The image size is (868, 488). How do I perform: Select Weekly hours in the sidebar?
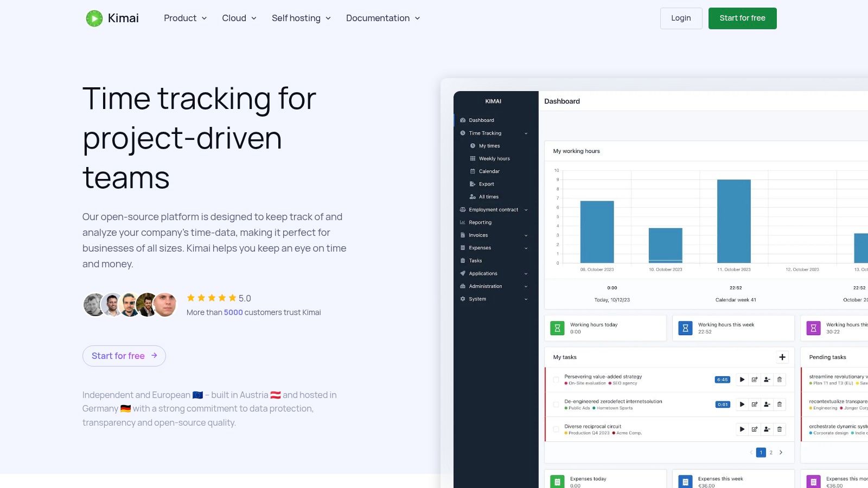[x=494, y=158]
